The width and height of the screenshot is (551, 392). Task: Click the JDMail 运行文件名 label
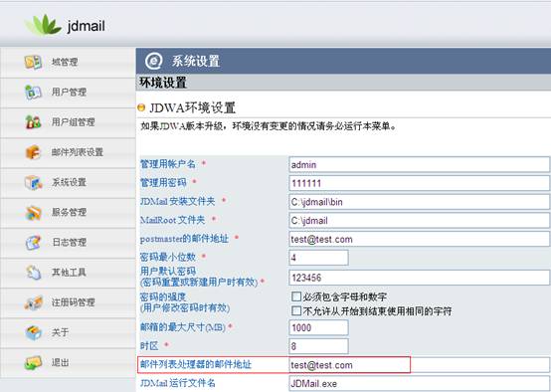(x=178, y=383)
